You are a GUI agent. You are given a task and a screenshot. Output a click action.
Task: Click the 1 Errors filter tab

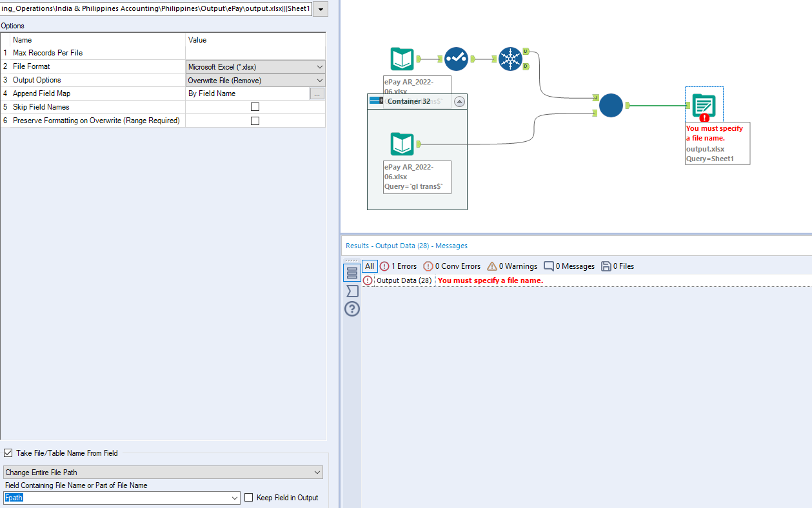click(398, 266)
